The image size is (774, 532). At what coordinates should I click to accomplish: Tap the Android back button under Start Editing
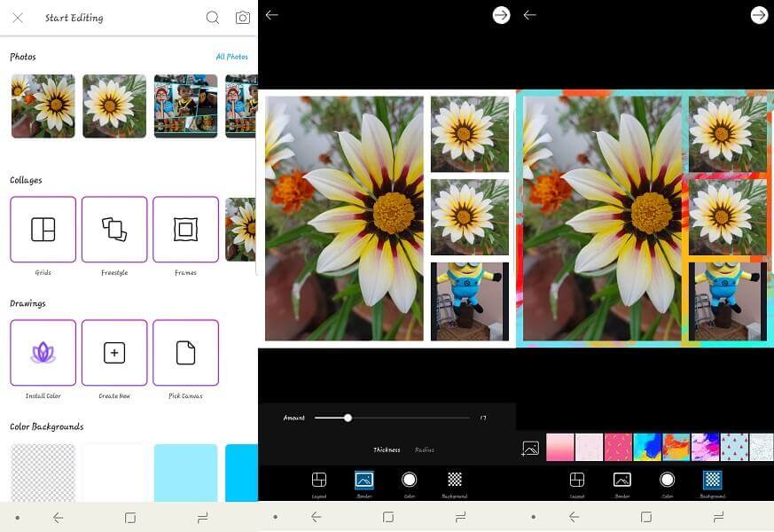click(x=59, y=518)
